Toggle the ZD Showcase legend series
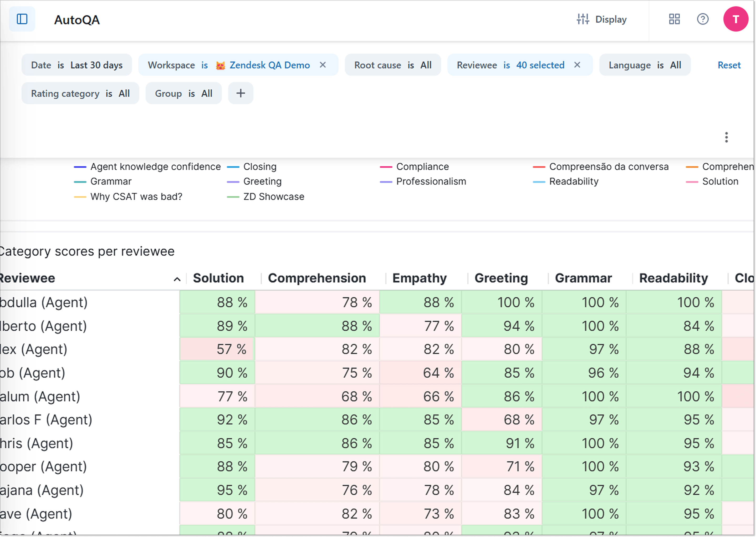 (265, 197)
